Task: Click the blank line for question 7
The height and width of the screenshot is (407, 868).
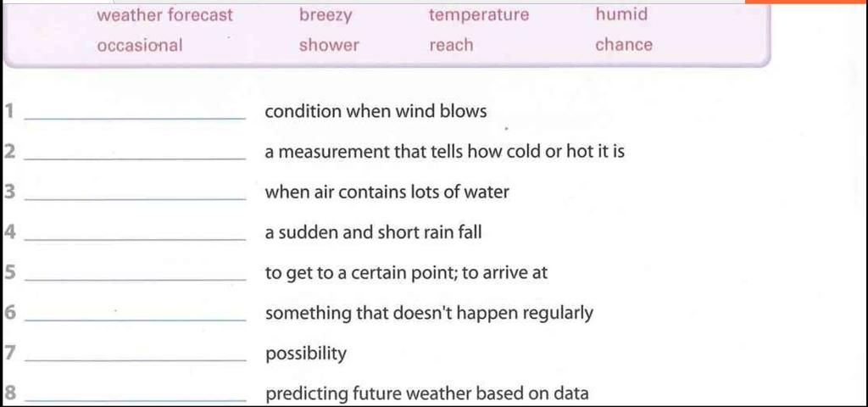Action: [136, 360]
